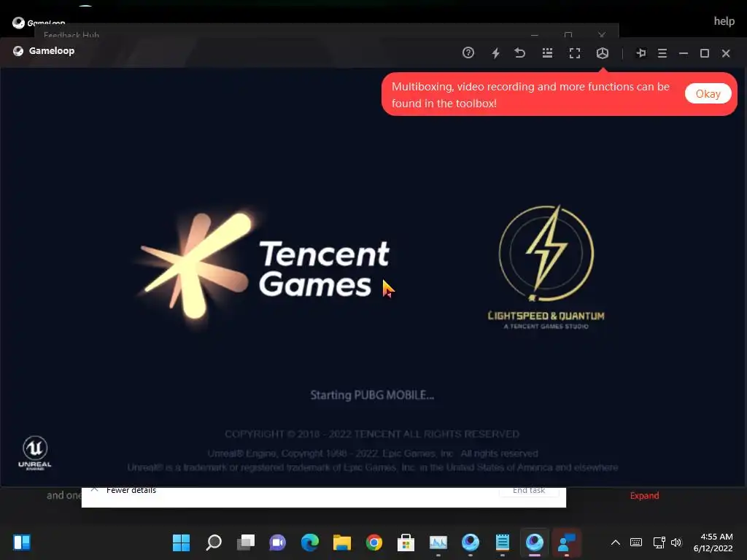Close the Feedback Hub background window
747x560 pixels.
click(x=602, y=35)
